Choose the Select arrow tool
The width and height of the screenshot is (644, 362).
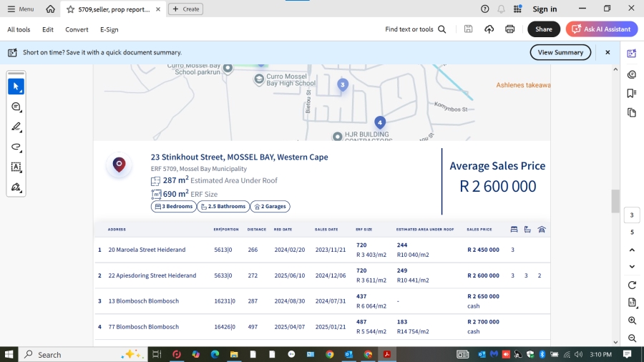(16, 87)
